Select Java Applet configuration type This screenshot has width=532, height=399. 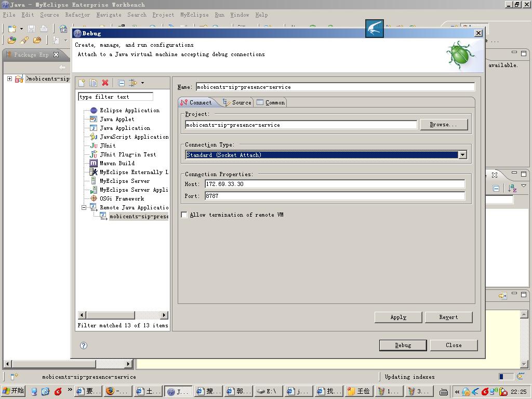tap(117, 119)
